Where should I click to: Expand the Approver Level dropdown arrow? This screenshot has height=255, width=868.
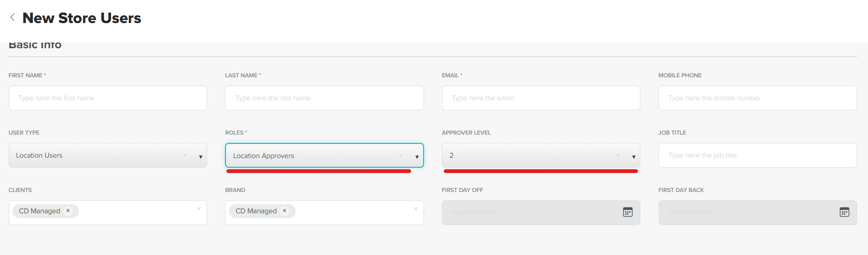(x=633, y=157)
